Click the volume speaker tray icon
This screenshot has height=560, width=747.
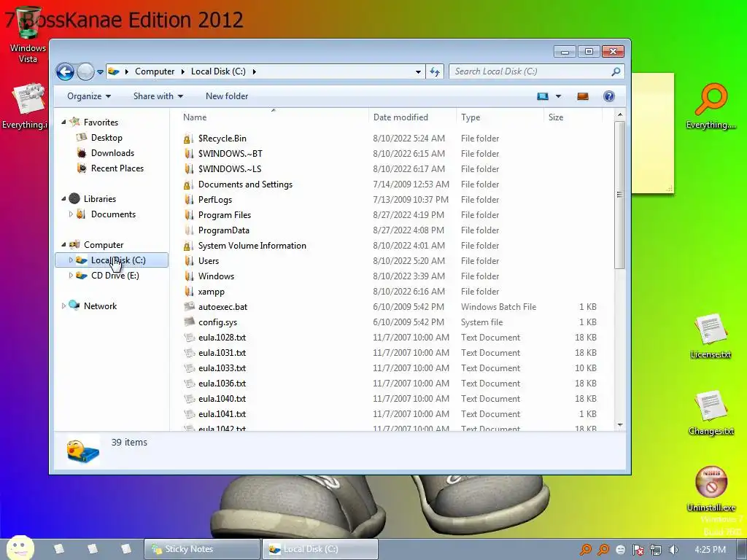tap(673, 550)
